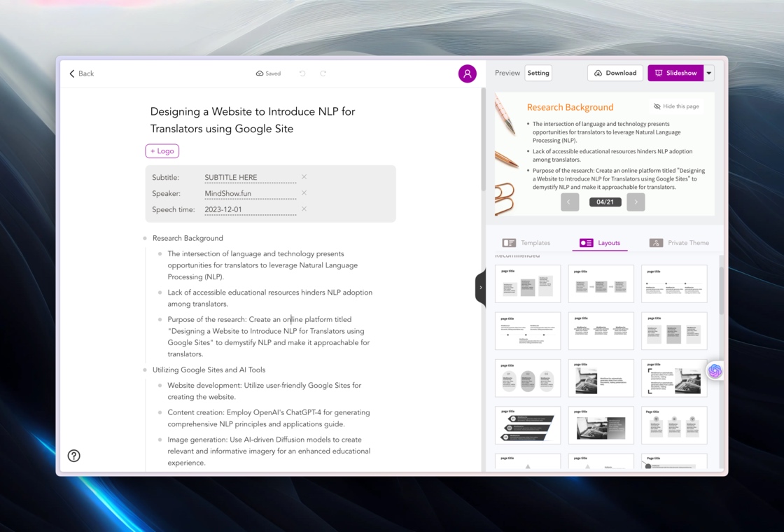Open the AI assistant swirl icon
The width and height of the screenshot is (784, 532).
click(715, 370)
